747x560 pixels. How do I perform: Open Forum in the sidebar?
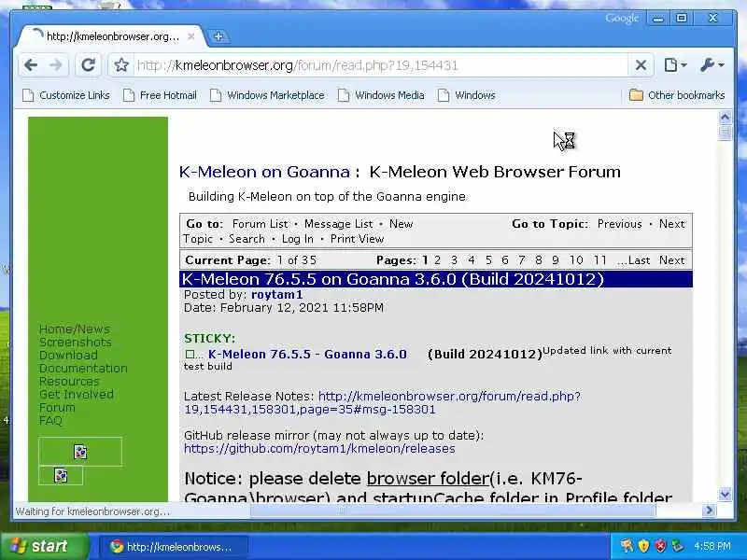click(57, 408)
